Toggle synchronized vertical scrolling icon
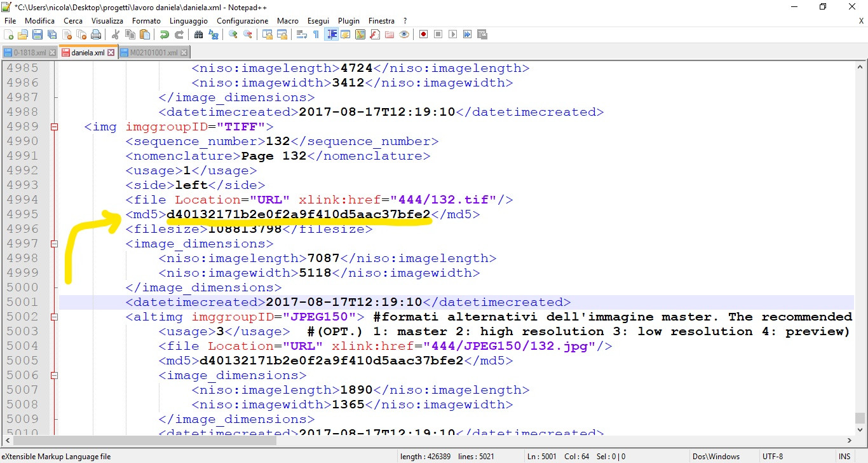 [268, 34]
